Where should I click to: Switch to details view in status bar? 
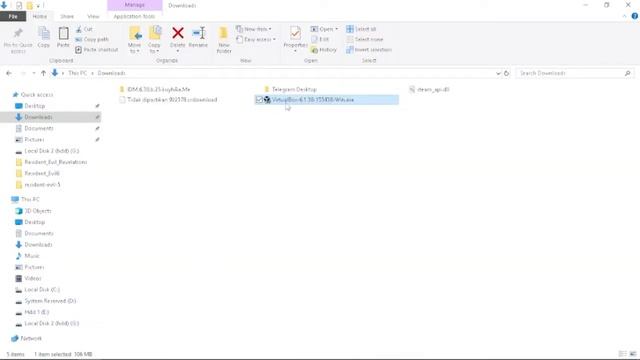click(x=622, y=354)
